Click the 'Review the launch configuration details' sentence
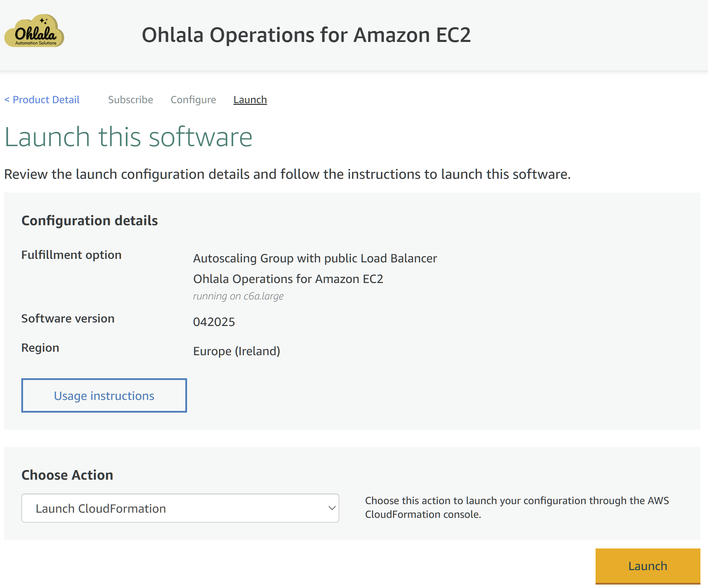 [x=287, y=174]
